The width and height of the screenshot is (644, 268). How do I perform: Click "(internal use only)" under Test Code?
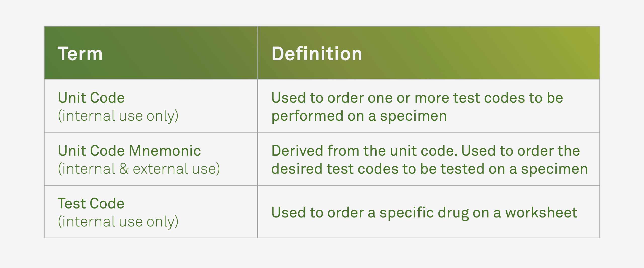(118, 221)
